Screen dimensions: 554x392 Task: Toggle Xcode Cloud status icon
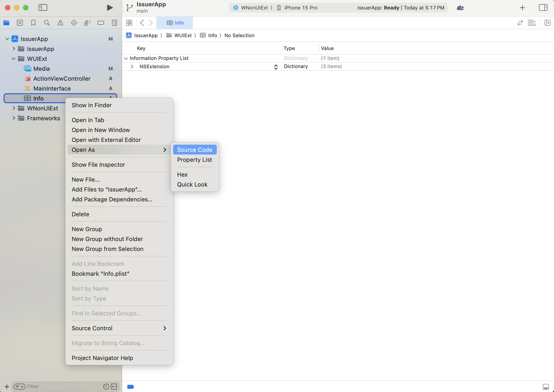click(x=460, y=8)
